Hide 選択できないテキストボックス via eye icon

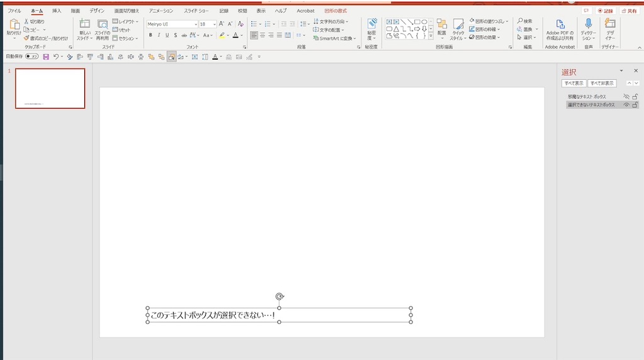[626, 105]
